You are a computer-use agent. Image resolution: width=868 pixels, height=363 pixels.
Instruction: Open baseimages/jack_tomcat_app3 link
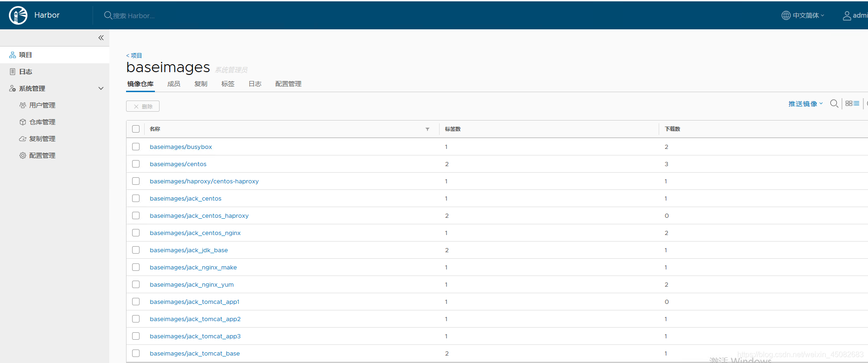tap(195, 336)
